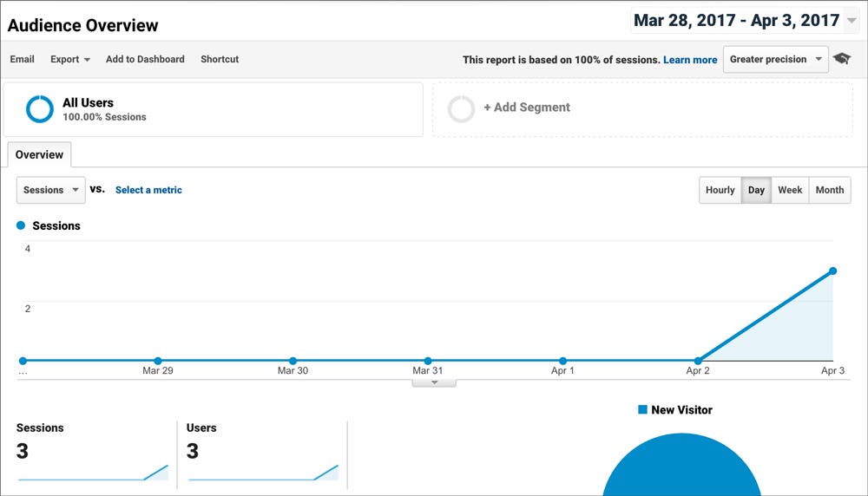The image size is (868, 496).
Task: Click Add to Dashboard button
Action: pos(145,59)
